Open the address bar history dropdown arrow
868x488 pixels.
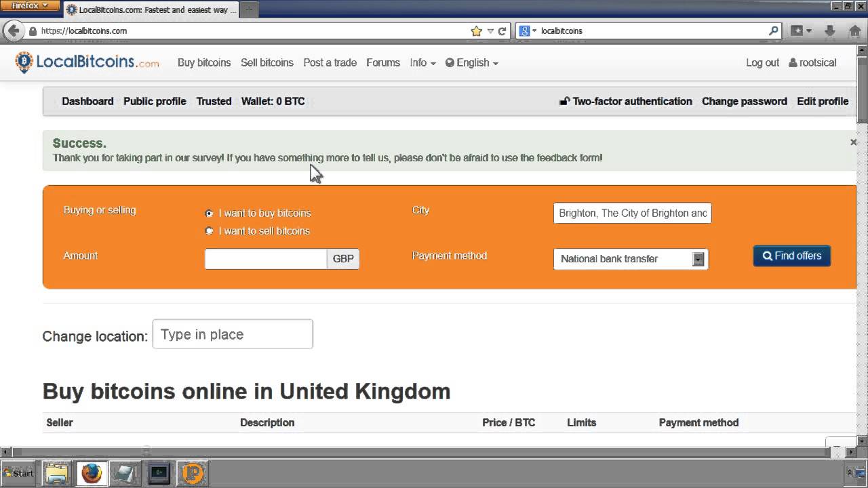(490, 30)
